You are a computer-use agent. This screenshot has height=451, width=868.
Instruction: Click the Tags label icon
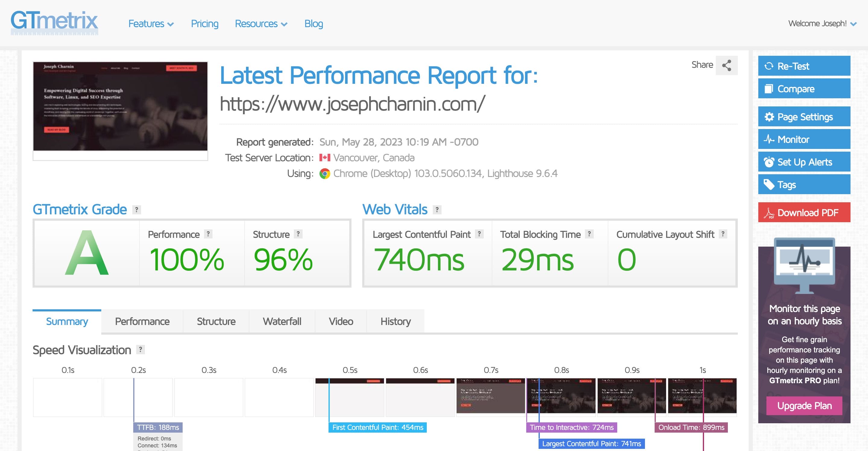coord(769,184)
